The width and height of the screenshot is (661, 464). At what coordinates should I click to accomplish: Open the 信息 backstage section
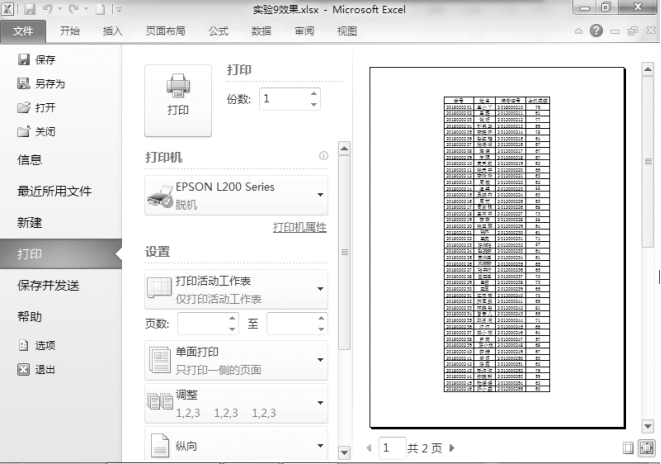click(x=30, y=160)
